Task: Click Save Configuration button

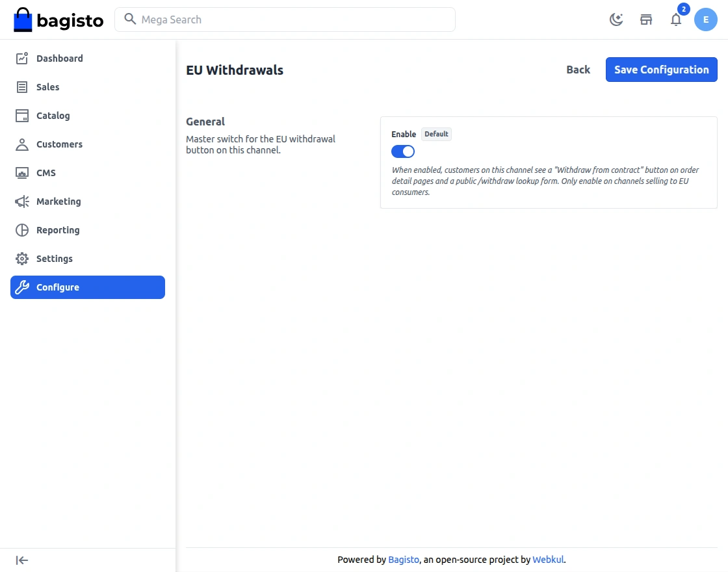Action: pyautogui.click(x=661, y=70)
